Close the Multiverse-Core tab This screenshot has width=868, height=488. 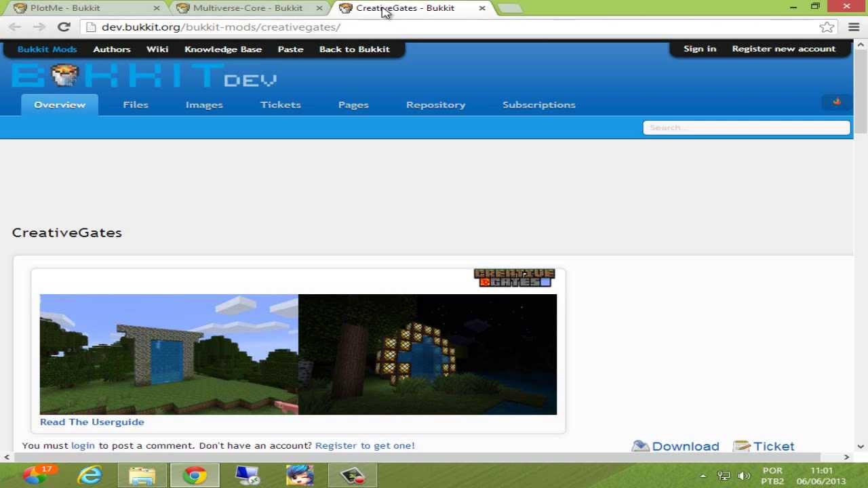click(x=319, y=8)
